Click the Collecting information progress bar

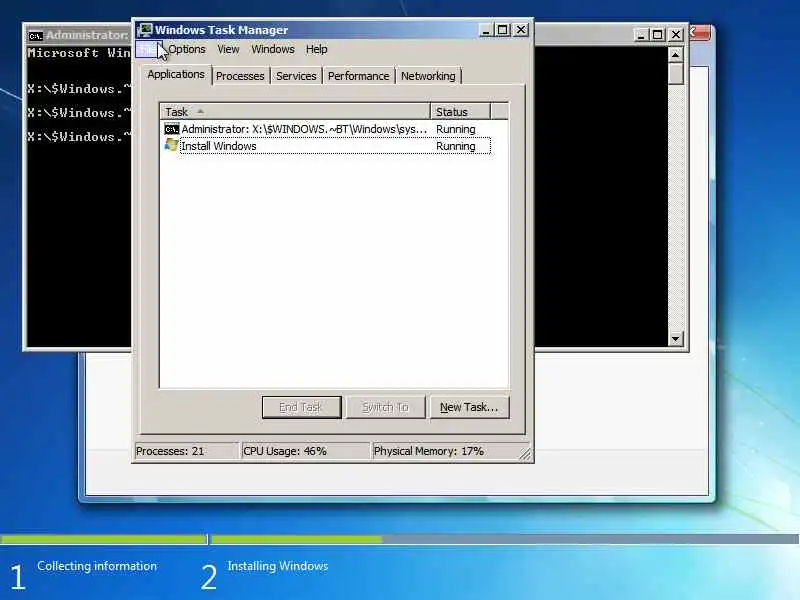pos(104,539)
